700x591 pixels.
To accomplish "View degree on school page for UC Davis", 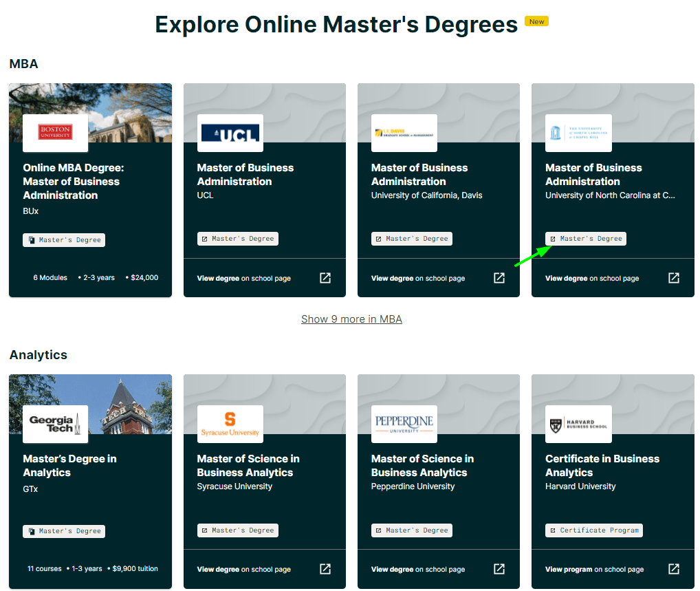I will coord(418,279).
